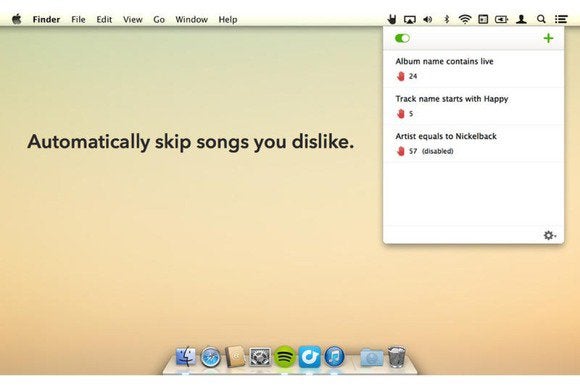Select the Track name starts with Happy rule
580x388 pixels.
(473, 106)
